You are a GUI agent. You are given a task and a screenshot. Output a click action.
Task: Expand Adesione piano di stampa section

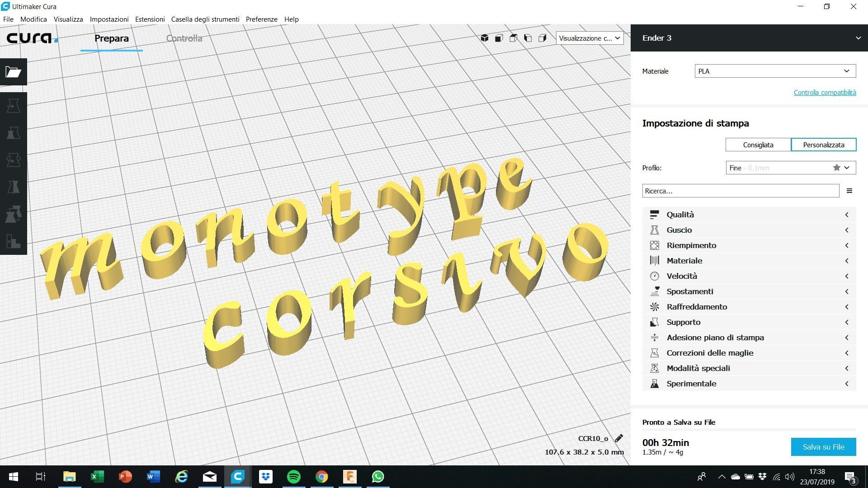(x=749, y=338)
